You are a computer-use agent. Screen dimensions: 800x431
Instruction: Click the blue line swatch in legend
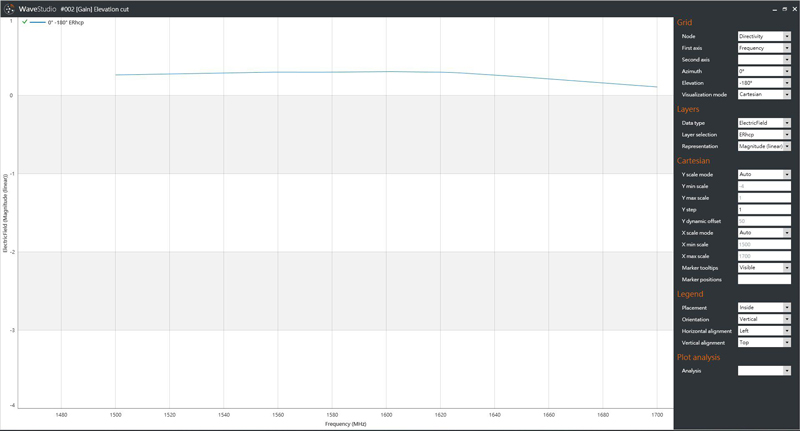(x=38, y=22)
